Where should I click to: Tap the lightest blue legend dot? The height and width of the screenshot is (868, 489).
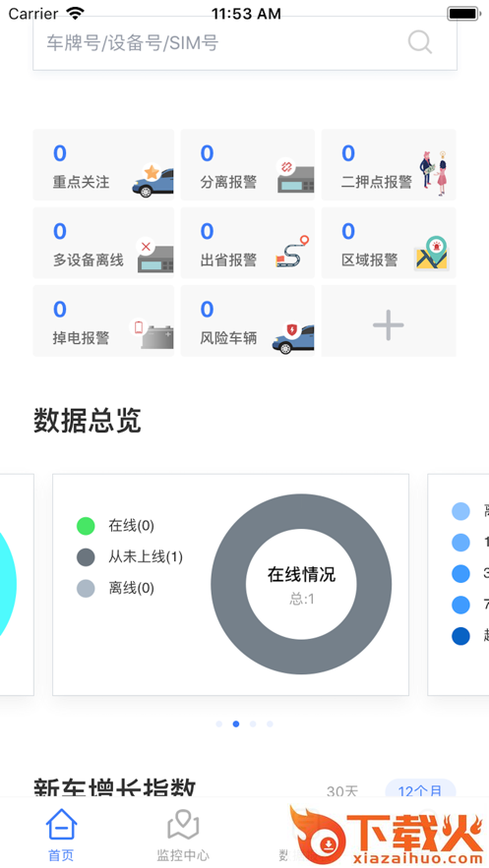(x=460, y=511)
